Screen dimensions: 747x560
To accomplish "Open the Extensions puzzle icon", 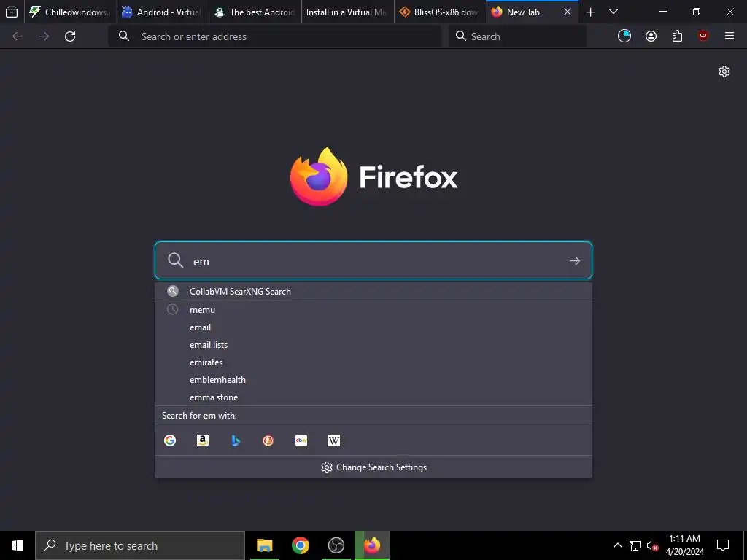I will pos(677,36).
